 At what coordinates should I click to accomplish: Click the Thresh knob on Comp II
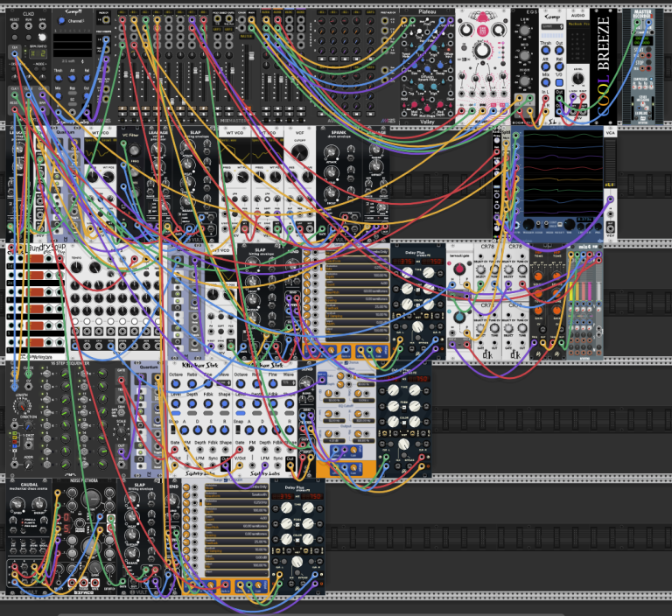coord(59,78)
